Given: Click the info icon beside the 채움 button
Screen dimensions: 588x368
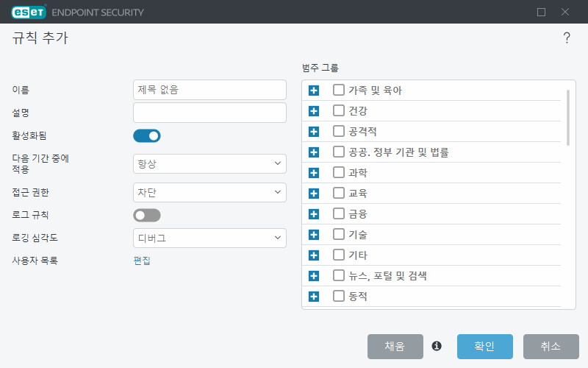Looking at the screenshot, I should [x=437, y=346].
